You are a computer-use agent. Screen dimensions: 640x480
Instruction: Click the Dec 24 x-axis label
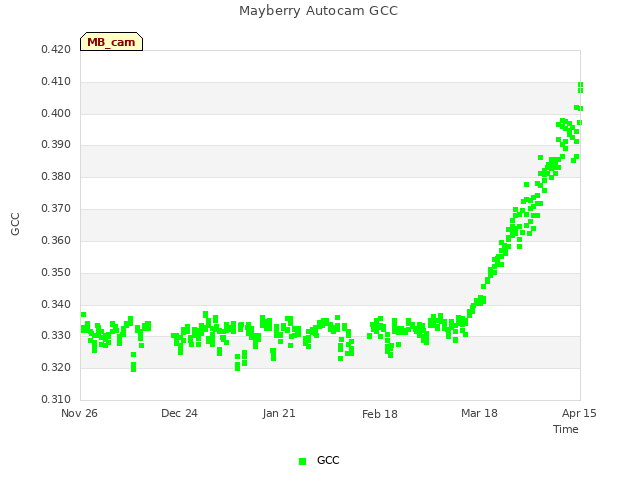[x=179, y=413]
